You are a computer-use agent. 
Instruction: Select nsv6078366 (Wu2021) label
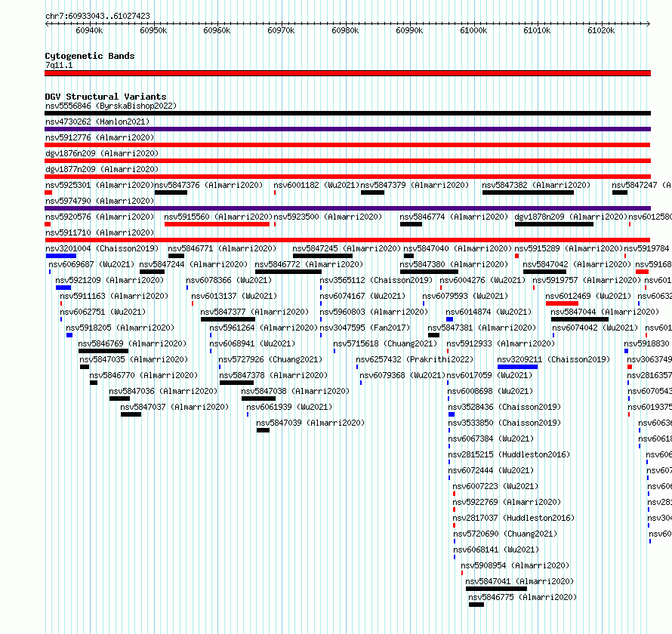click(229, 280)
